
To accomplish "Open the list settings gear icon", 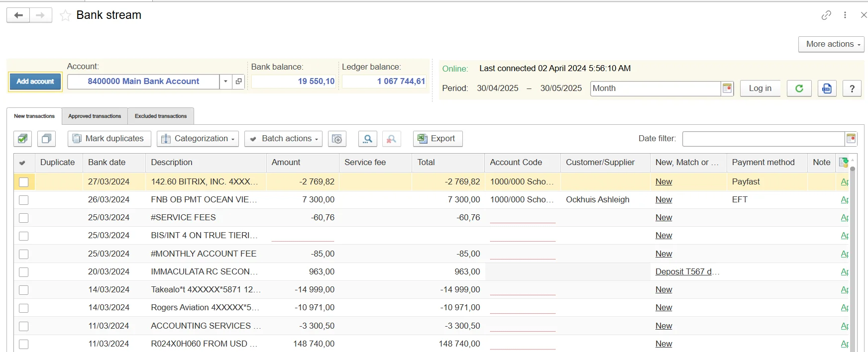I will point(337,139).
